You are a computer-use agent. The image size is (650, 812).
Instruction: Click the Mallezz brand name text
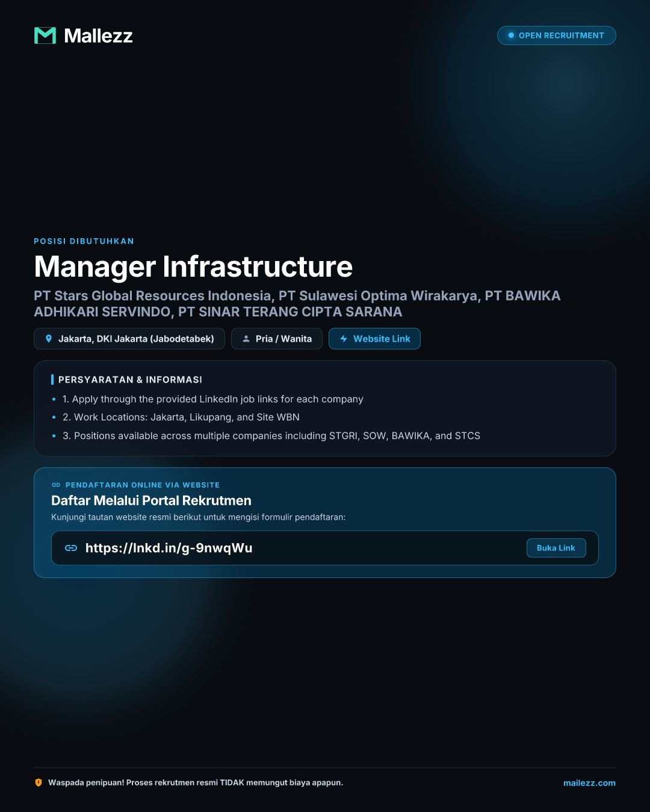pyautogui.click(x=98, y=35)
